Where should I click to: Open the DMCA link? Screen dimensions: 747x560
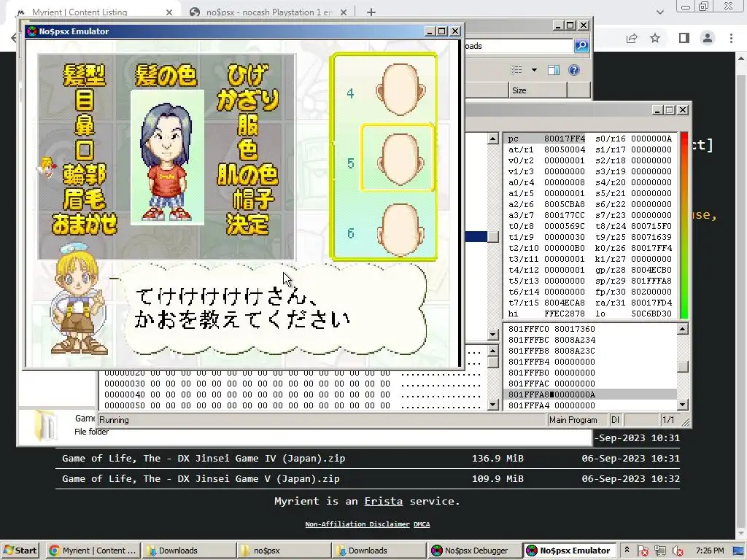click(x=422, y=524)
